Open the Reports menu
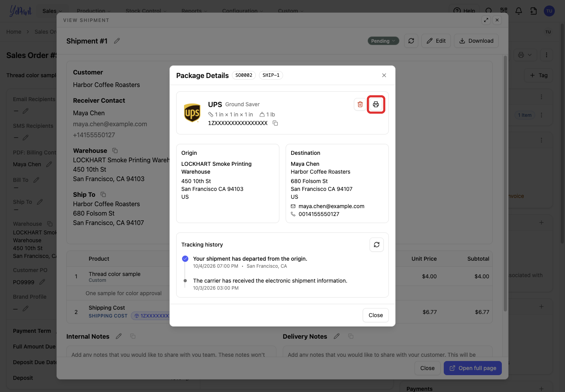The image size is (565, 392). (x=194, y=11)
